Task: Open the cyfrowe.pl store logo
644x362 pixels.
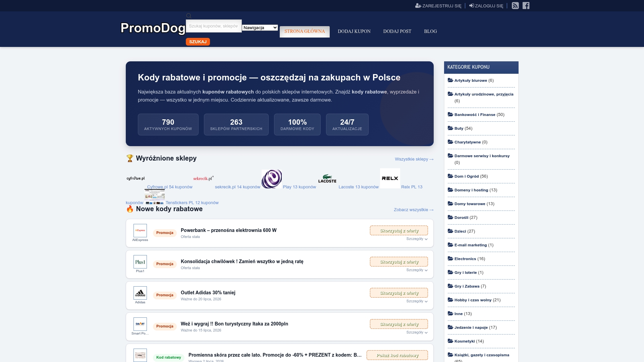Action: coord(136,178)
